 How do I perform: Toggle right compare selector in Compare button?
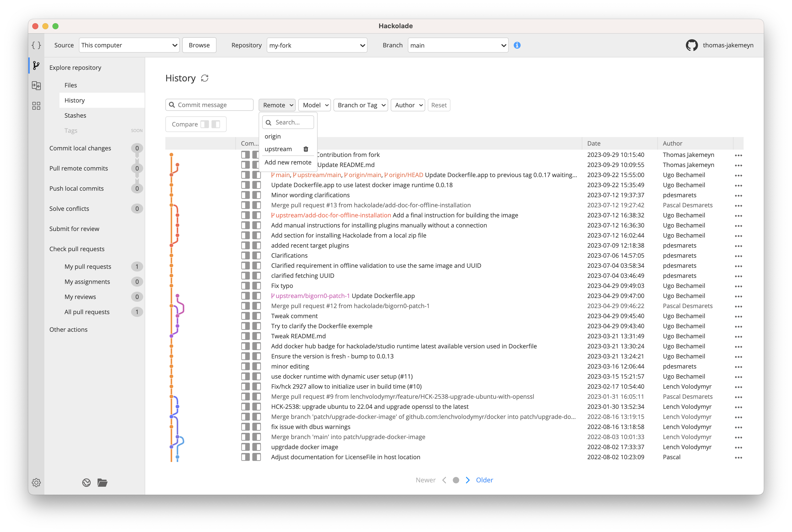[216, 124]
